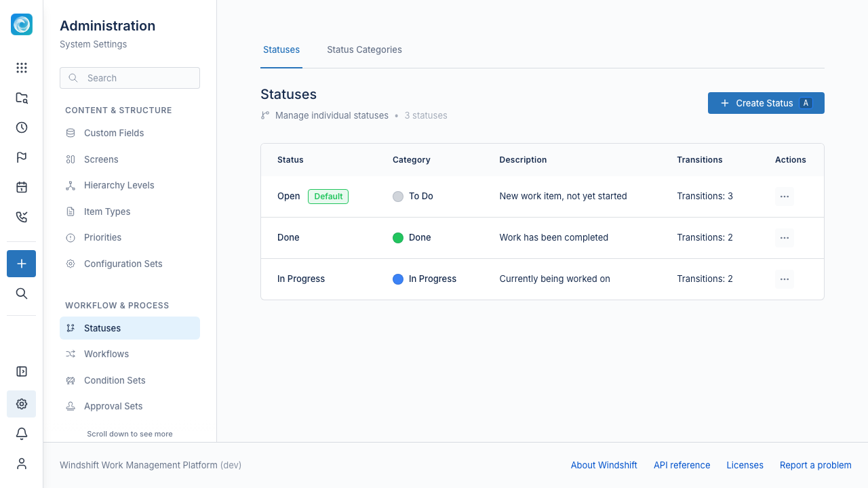Open the clock history icon

[22, 127]
